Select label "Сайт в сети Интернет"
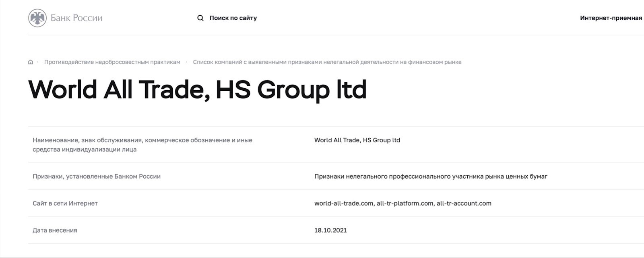The image size is (644, 258). [65, 203]
